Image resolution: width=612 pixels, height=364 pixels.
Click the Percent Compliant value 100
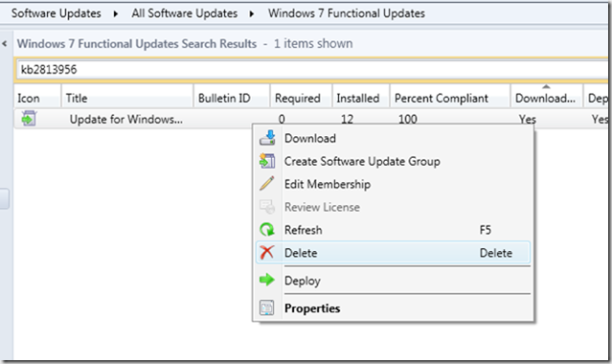pos(407,119)
